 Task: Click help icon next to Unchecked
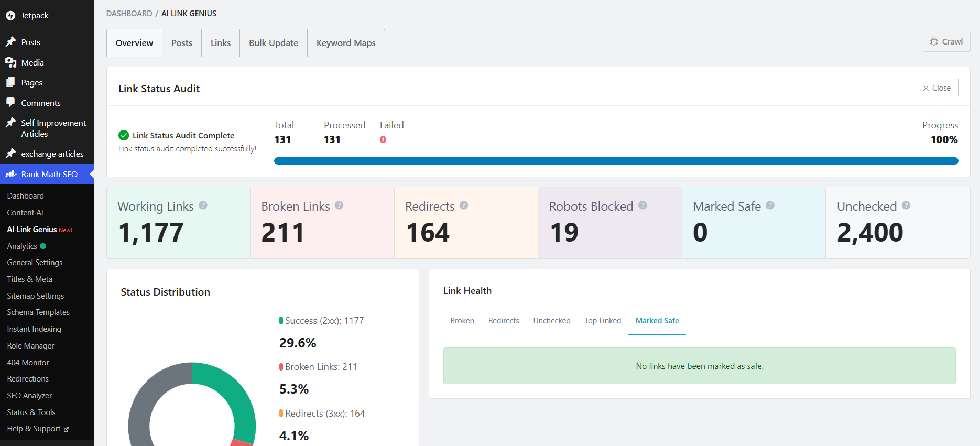coord(906,205)
